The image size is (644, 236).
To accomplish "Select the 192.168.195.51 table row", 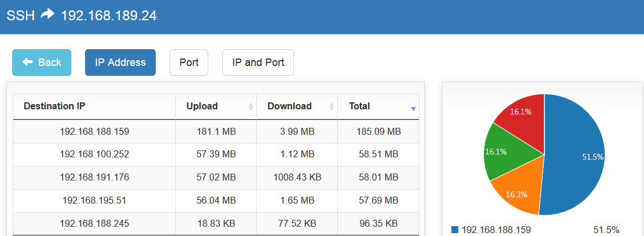I will [94, 201].
